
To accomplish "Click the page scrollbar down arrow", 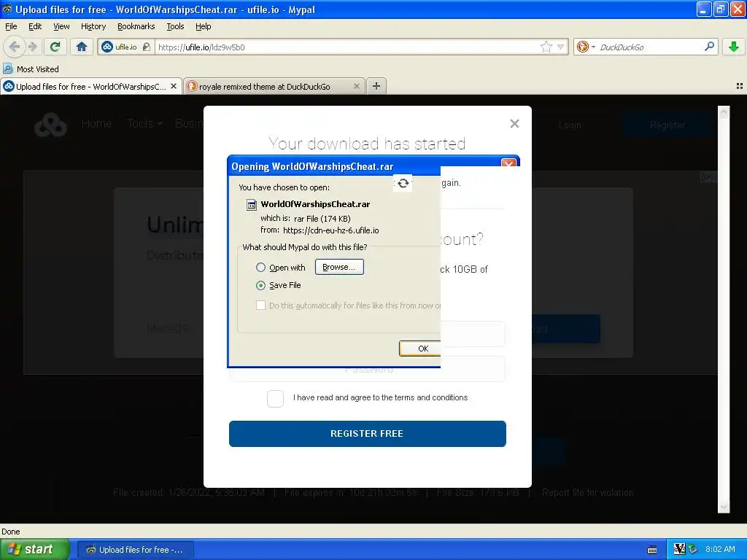I will [x=724, y=507].
